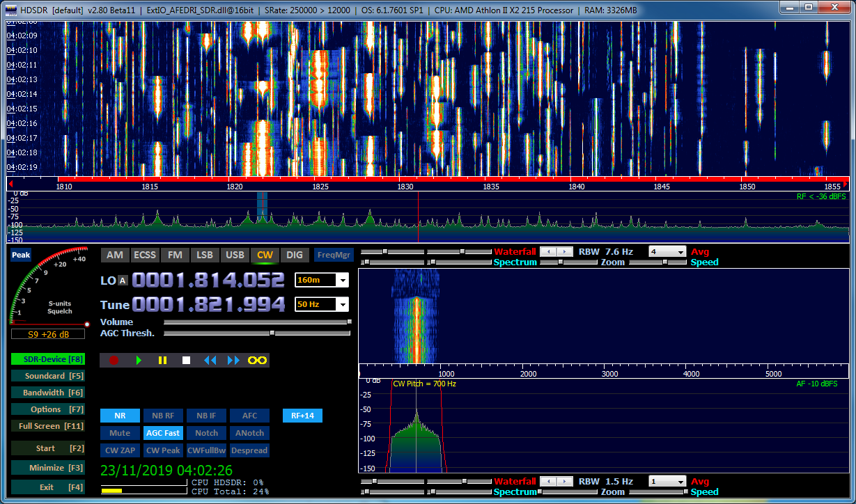Toggle the Notch filter
Viewport: 856px width, 504px height.
206,433
